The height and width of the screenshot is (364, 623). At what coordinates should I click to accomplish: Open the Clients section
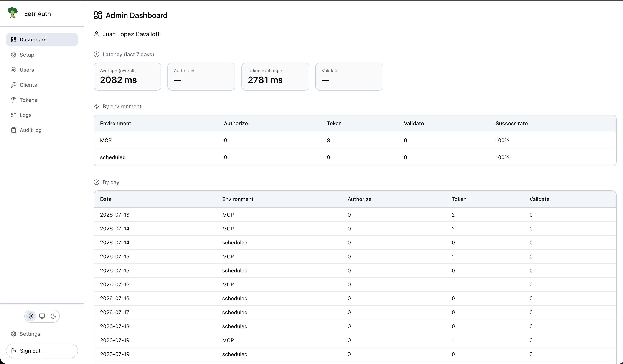42,85
